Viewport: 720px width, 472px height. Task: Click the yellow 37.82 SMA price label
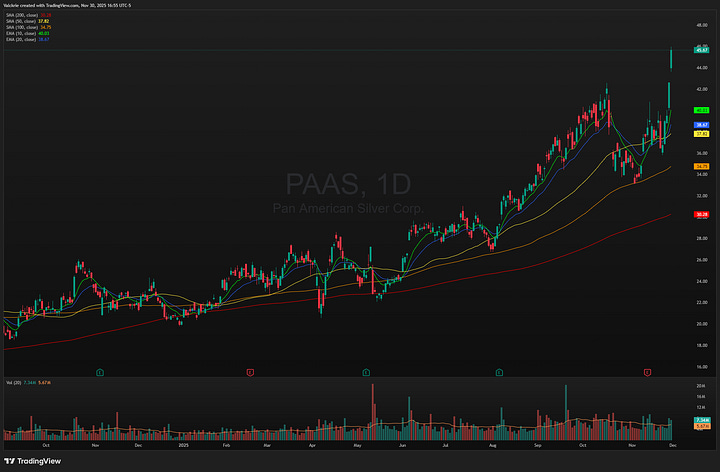tap(702, 134)
